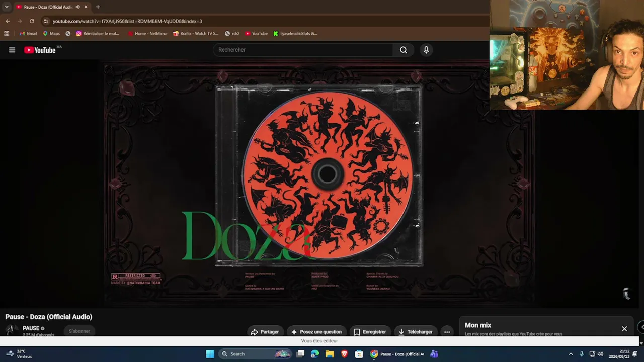Screen dimensions: 644x362
Task: Subscribe with the S'abonner button
Action: pos(79,331)
